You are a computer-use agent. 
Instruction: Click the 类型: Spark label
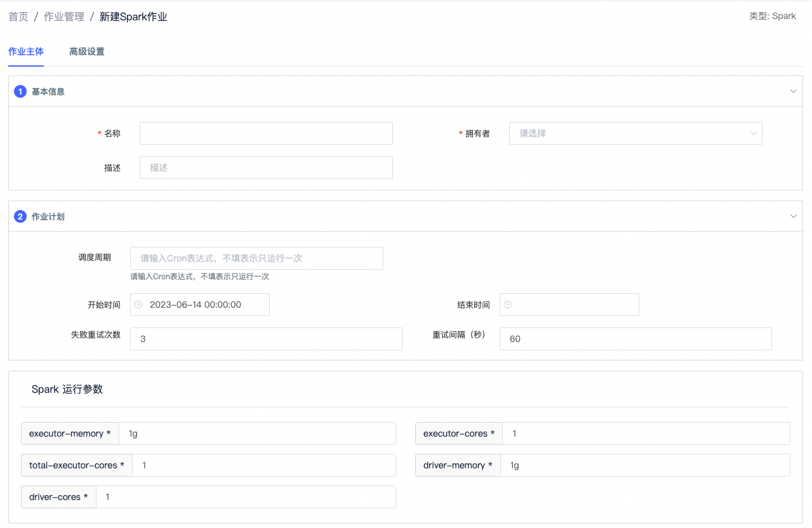(773, 16)
